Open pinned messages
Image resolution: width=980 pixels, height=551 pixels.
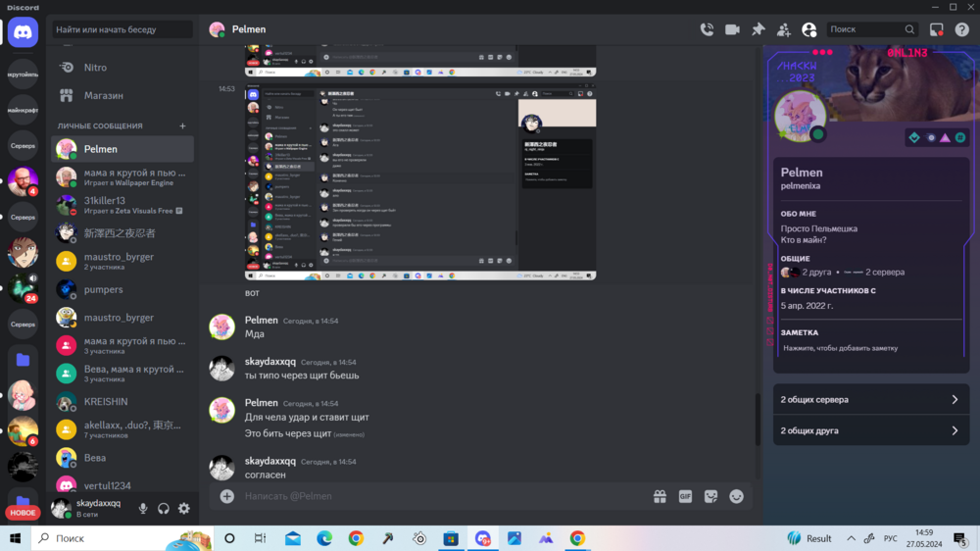coord(759,29)
